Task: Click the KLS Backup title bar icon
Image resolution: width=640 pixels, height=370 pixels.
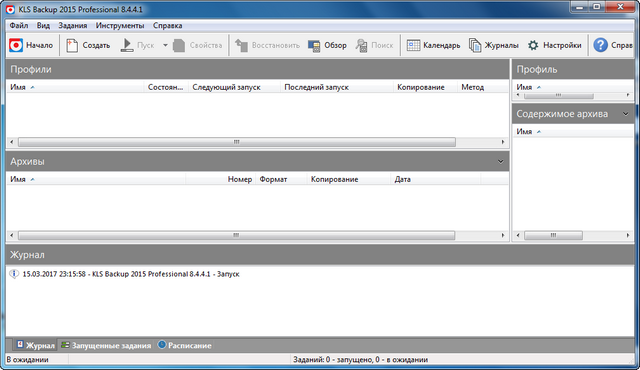Action: pos(10,9)
